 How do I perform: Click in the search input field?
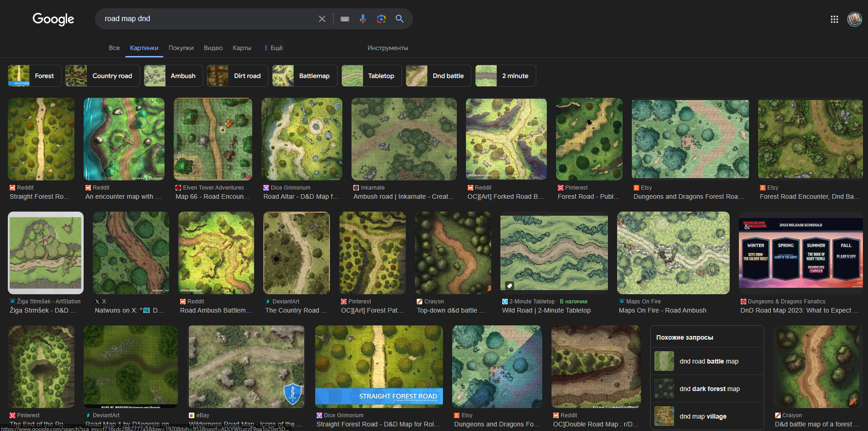click(207, 19)
